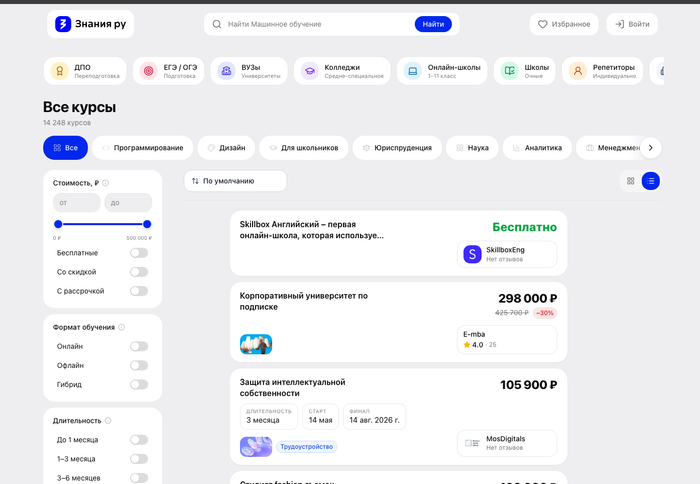Enable the 3–6 месяцев duration toggle
This screenshot has width=700, height=484.
click(x=139, y=478)
